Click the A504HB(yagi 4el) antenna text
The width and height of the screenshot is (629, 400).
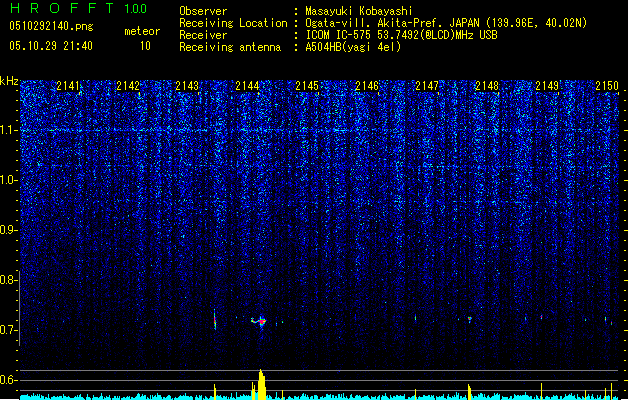pyautogui.click(x=353, y=47)
